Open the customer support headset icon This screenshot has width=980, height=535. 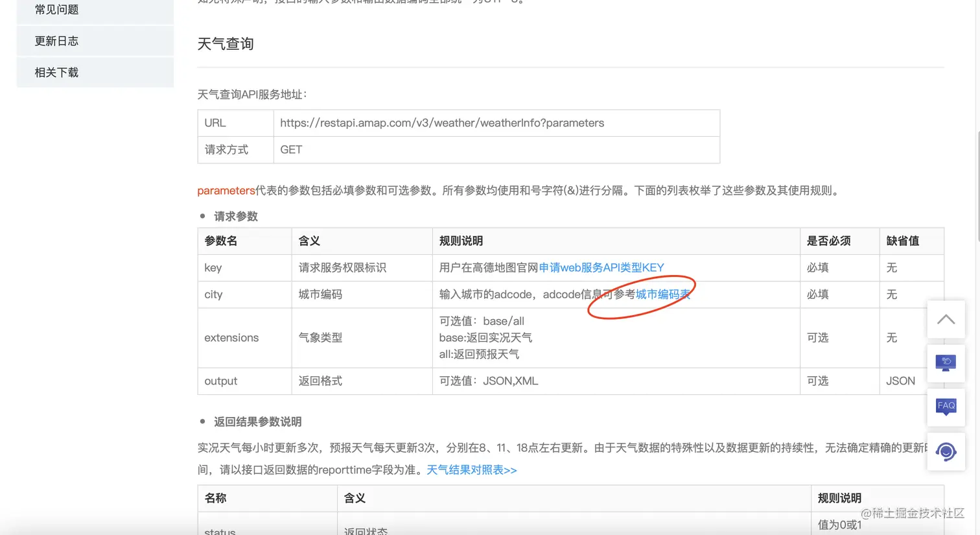pos(946,451)
